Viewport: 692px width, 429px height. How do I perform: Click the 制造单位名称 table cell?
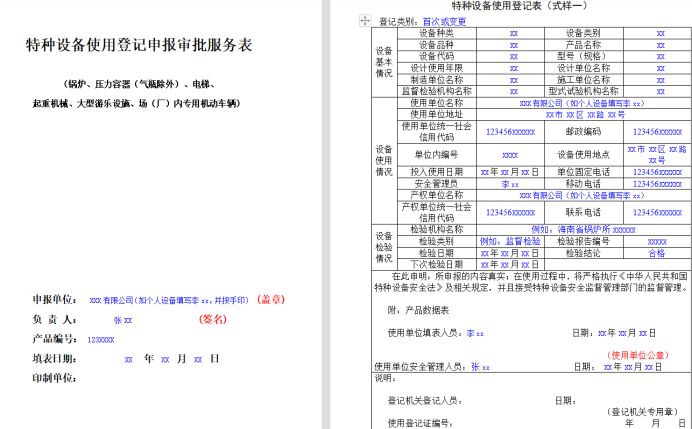437,79
